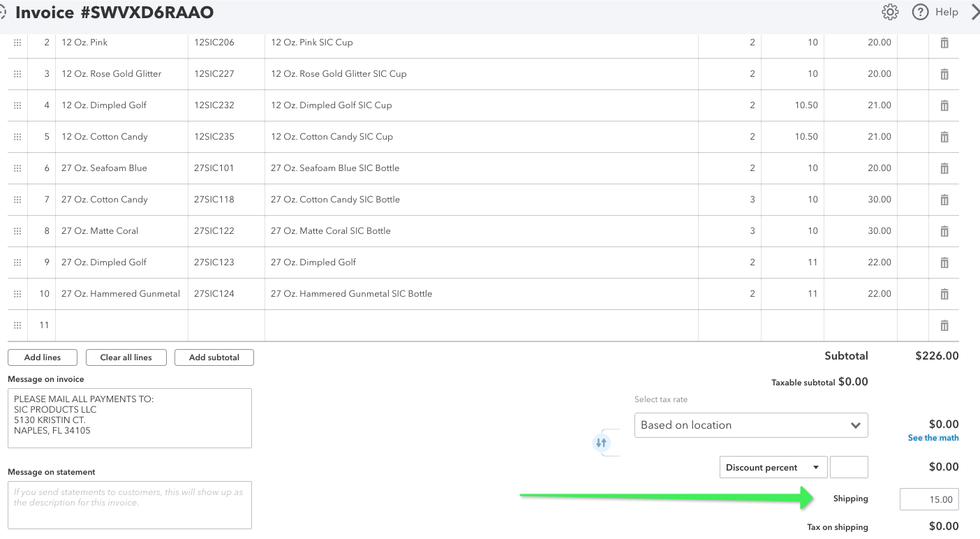This screenshot has width=980, height=539.
Task: Click inside the Message on invoice box
Action: (129, 418)
